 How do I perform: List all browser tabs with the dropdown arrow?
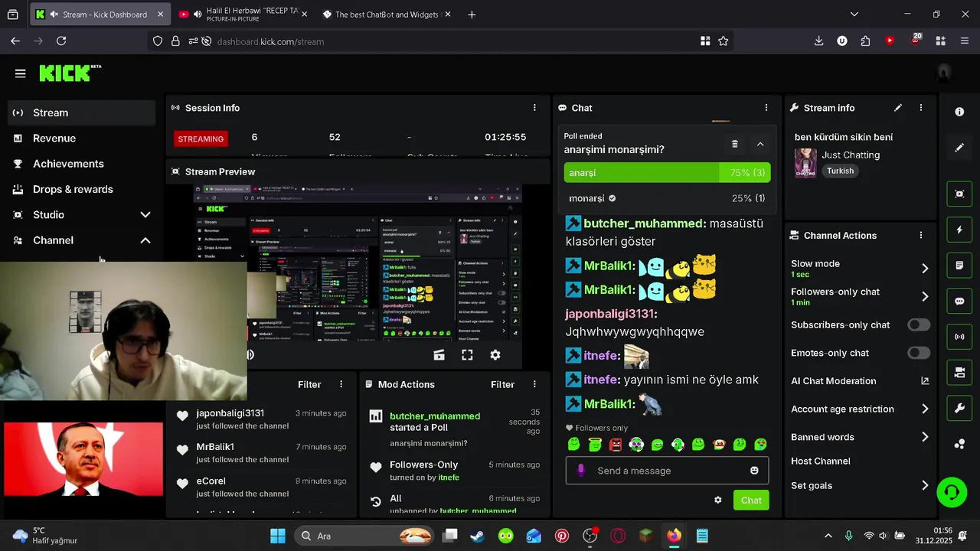click(854, 14)
